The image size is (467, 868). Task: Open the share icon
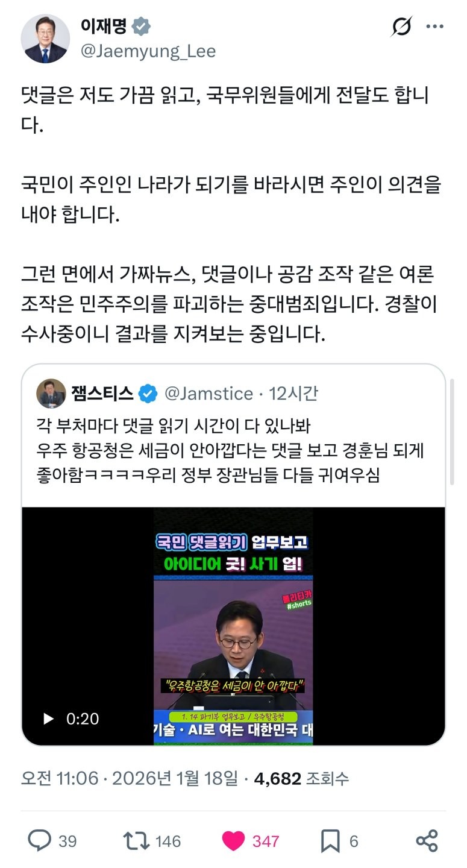click(x=427, y=841)
